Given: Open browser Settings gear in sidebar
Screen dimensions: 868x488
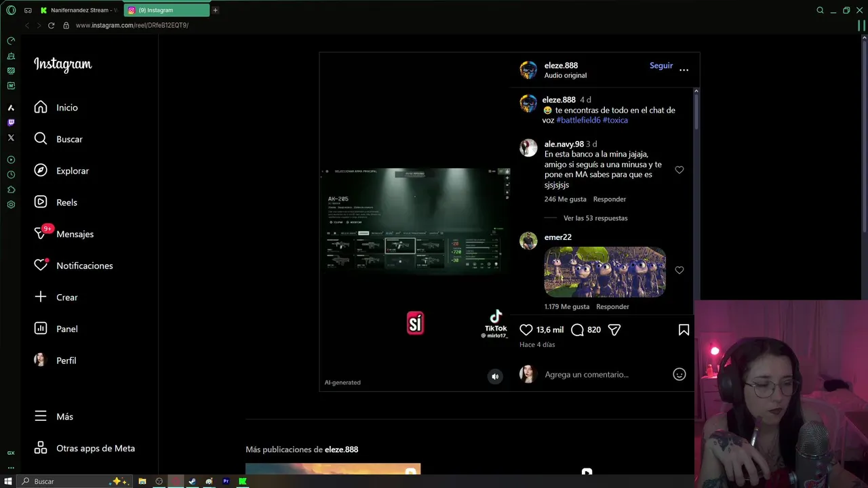Looking at the screenshot, I should tap(11, 205).
